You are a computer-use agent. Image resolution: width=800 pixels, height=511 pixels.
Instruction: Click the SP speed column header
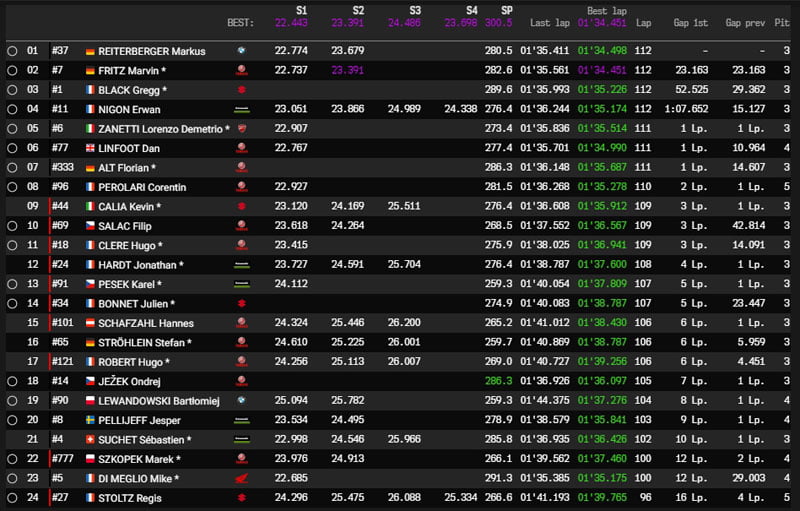click(x=506, y=10)
